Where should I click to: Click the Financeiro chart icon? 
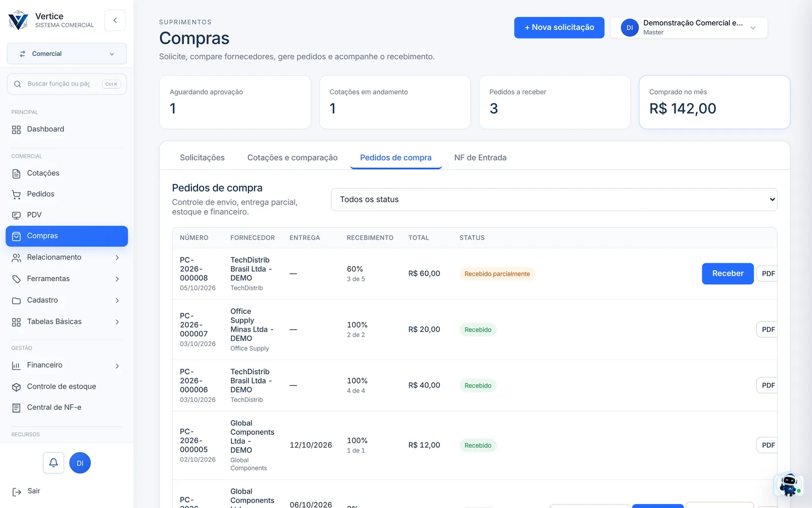point(16,366)
